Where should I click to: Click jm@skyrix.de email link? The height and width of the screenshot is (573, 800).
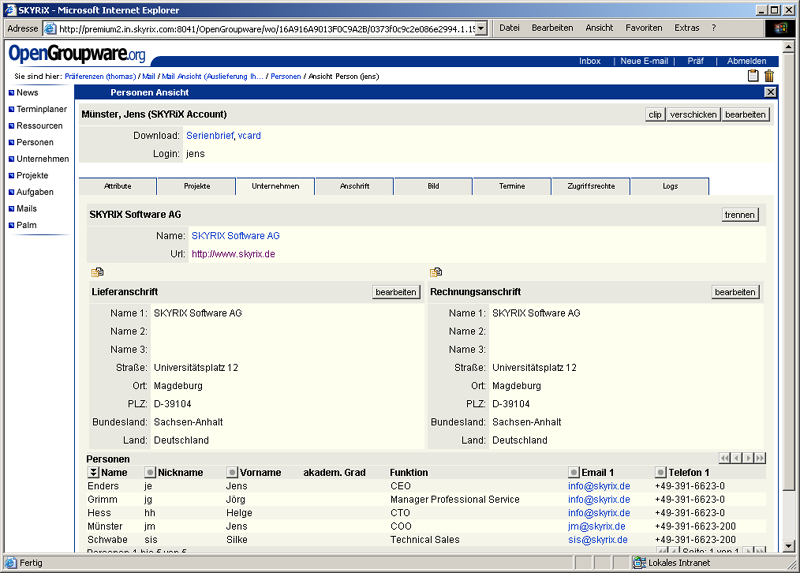[x=596, y=526]
